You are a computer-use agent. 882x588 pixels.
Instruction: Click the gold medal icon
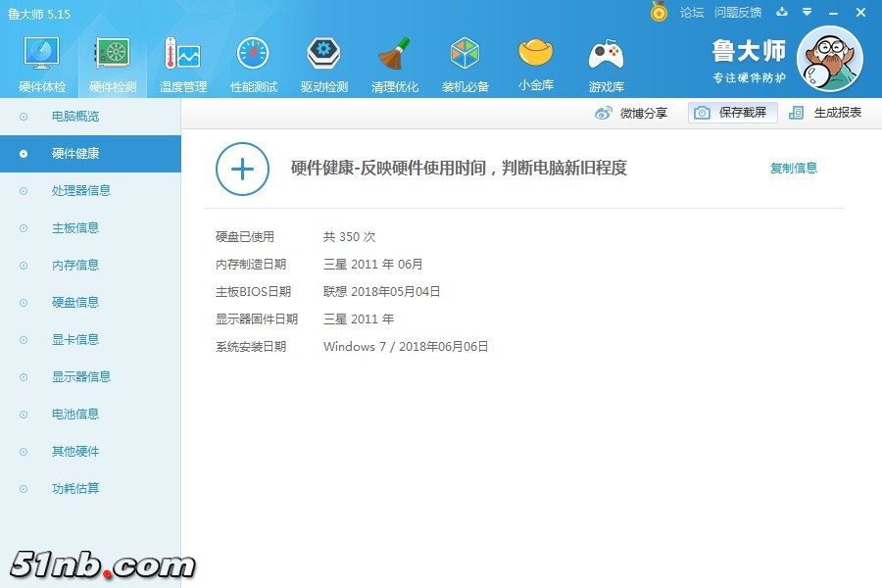click(660, 12)
